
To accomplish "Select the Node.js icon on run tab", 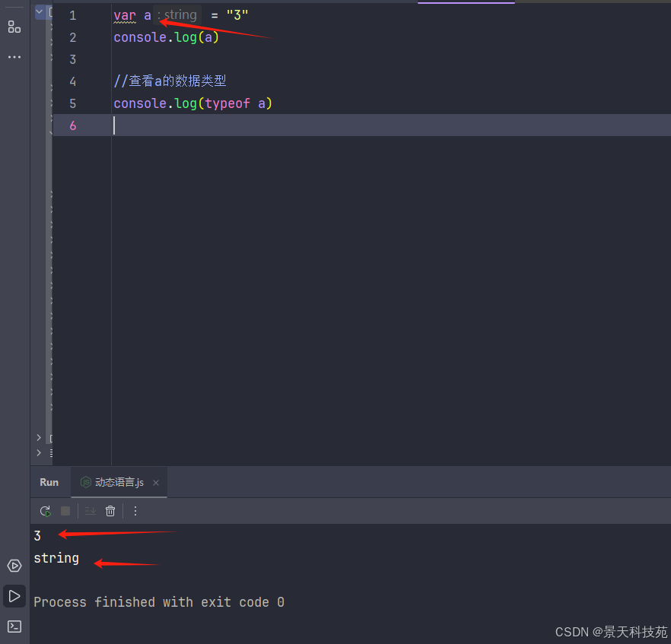I will point(86,482).
